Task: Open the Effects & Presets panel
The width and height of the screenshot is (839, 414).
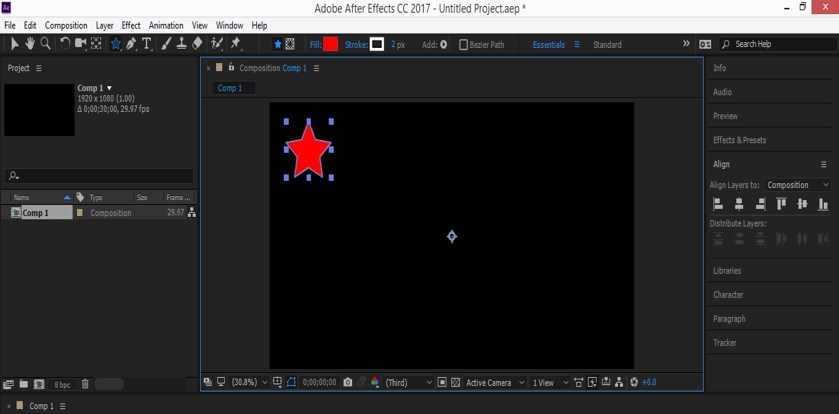Action: click(739, 140)
